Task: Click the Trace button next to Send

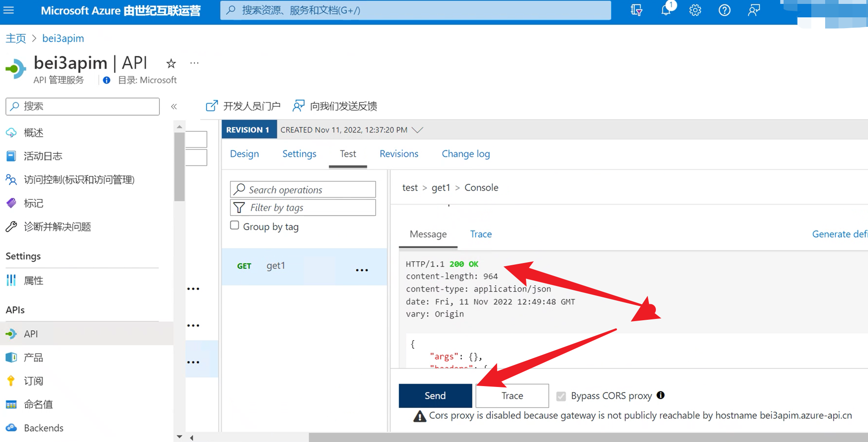Action: [512, 396]
